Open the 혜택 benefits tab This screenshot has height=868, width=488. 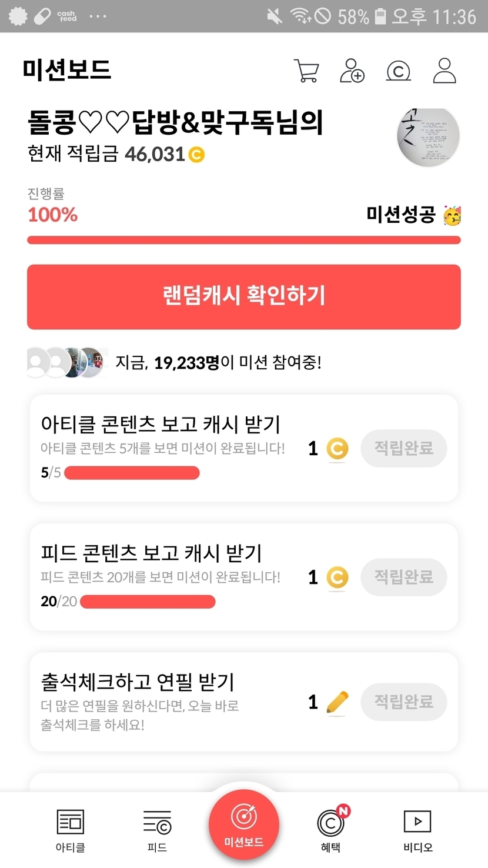pyautogui.click(x=330, y=830)
